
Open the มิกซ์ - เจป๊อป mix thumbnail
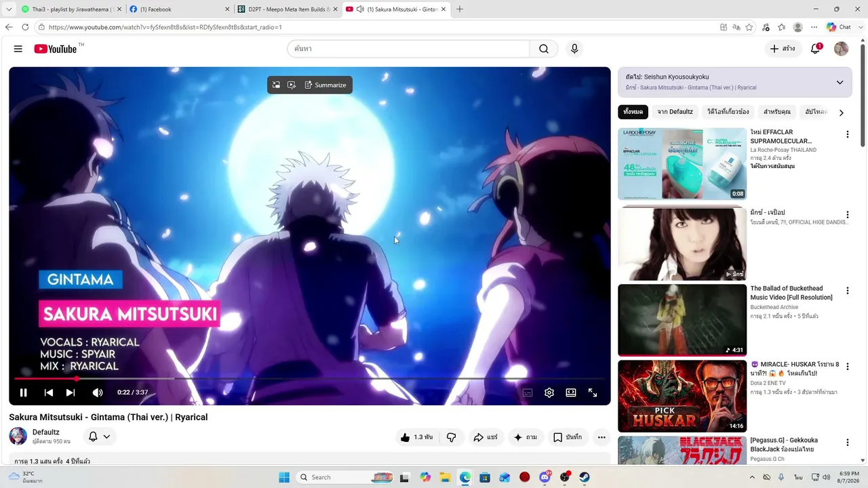coord(682,244)
